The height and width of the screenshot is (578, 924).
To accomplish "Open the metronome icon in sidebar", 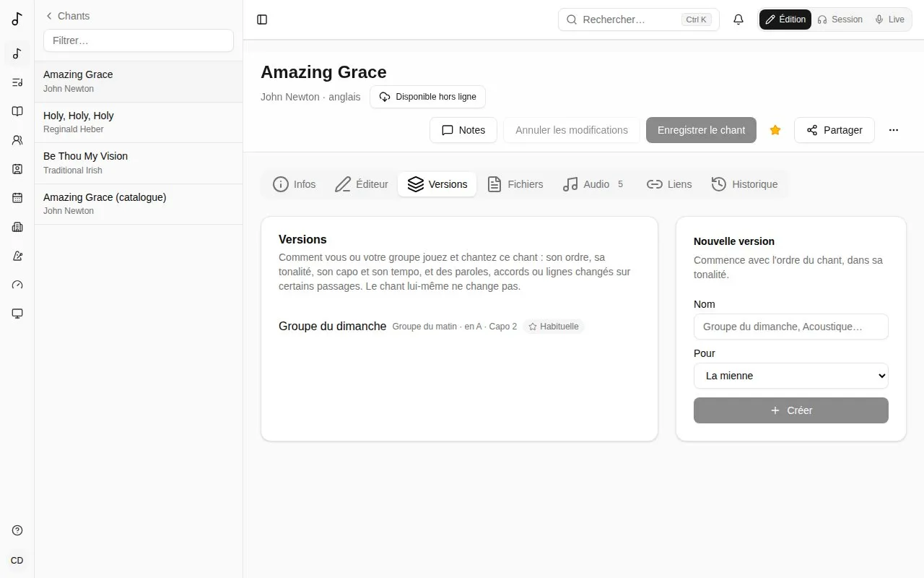I will [x=17, y=256].
